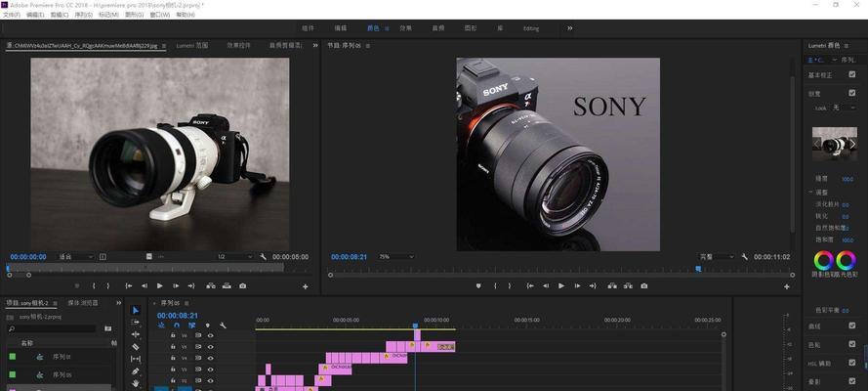The image size is (868, 391).
Task: Toggle 创意 section checkbox in Lumetri
Action: click(x=852, y=93)
